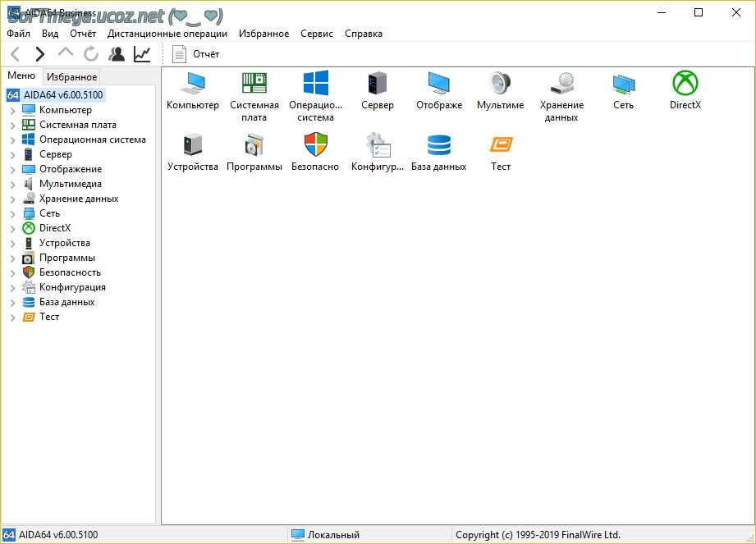The height and width of the screenshot is (544, 756).
Task: Open the Дистанционные операции menu
Action: coord(167,34)
